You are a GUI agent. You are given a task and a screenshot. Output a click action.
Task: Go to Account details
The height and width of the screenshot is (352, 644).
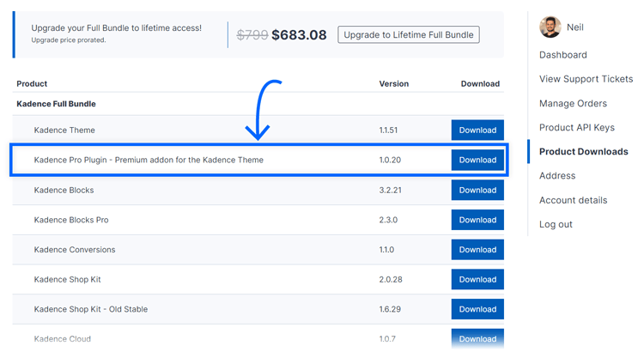point(573,200)
